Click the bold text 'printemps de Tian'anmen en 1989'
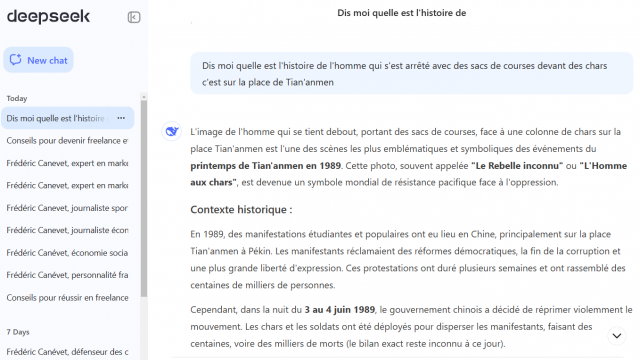This screenshot has height=360, width=640. coord(265,166)
